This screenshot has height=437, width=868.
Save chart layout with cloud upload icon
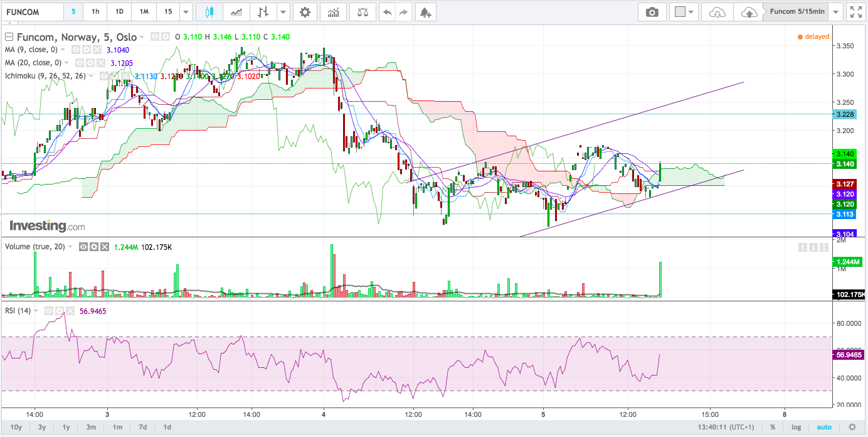click(x=749, y=12)
